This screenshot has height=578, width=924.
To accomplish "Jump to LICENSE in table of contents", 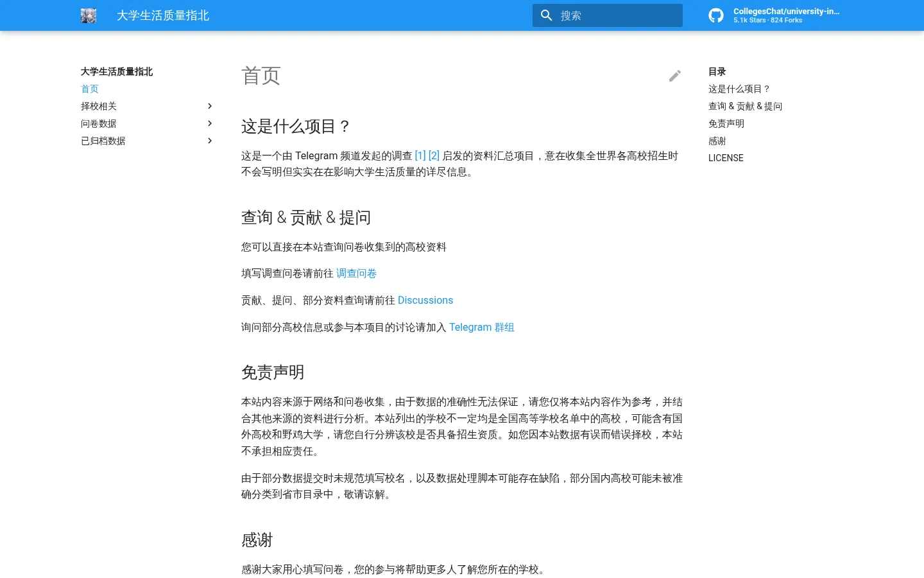I will point(726,158).
